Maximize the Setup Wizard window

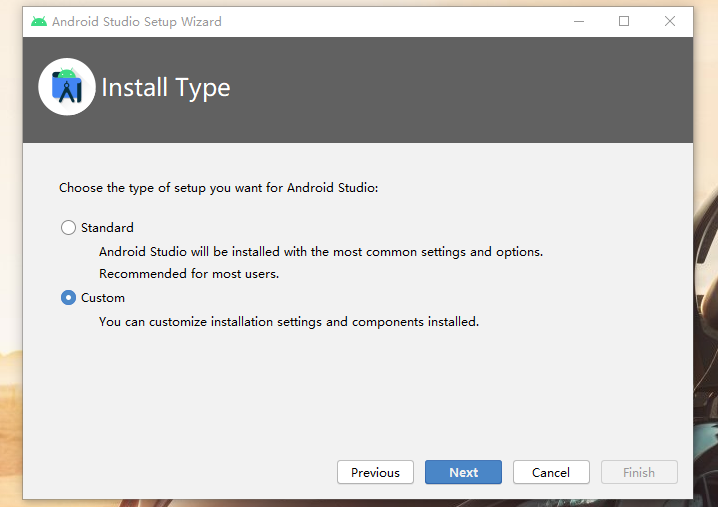point(624,22)
